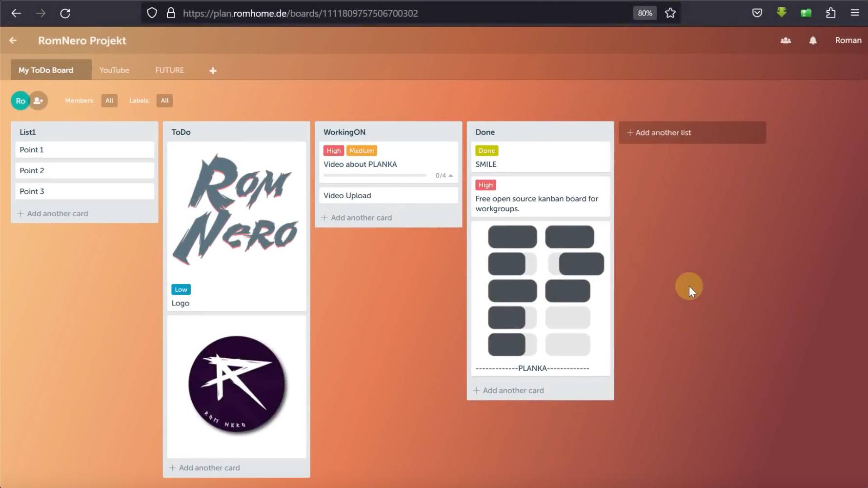This screenshot has height=488, width=868.
Task: Click Add another list button
Action: [x=692, y=132]
